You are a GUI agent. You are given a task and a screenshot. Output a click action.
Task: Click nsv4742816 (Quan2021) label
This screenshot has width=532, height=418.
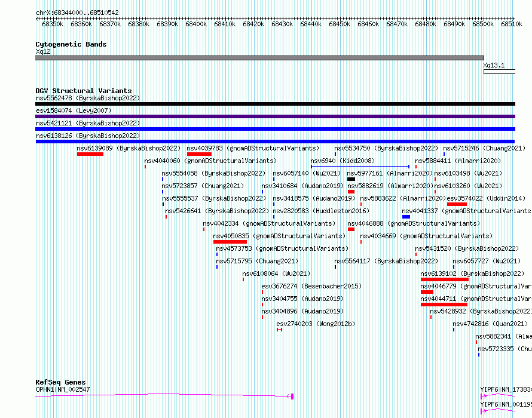click(490, 324)
